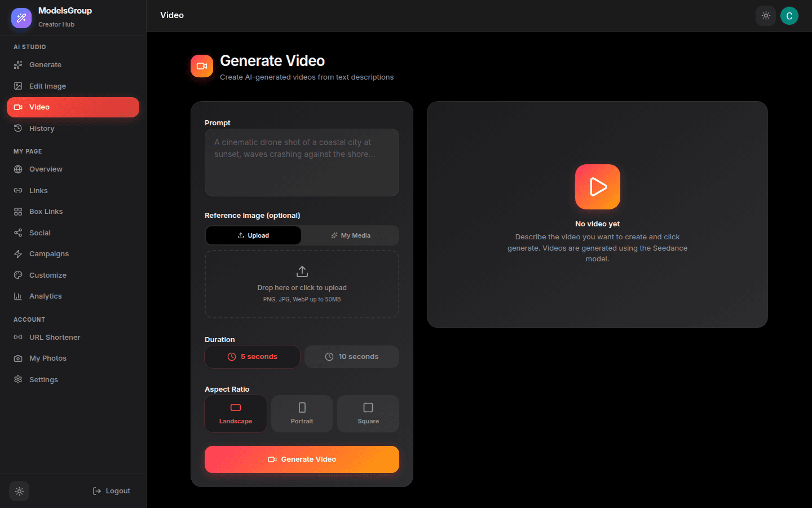
Task: Switch to the My Media tab
Action: 350,235
